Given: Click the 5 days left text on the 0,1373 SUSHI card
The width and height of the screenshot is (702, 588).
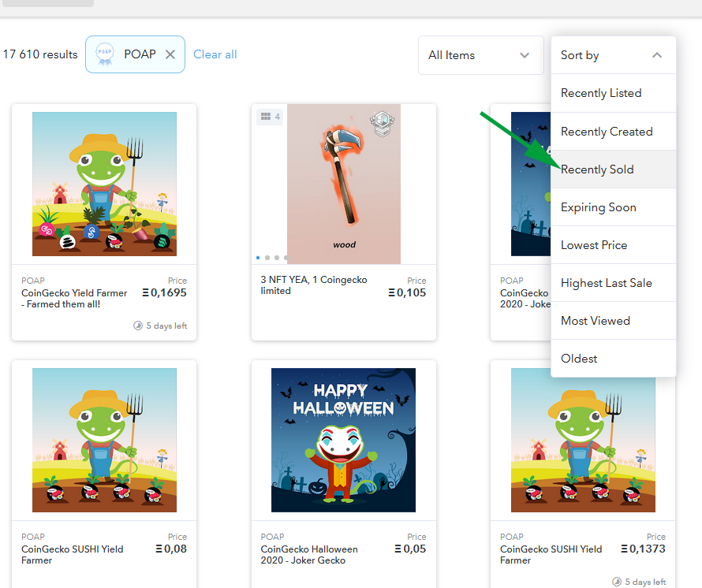Looking at the screenshot, I should click(645, 582).
